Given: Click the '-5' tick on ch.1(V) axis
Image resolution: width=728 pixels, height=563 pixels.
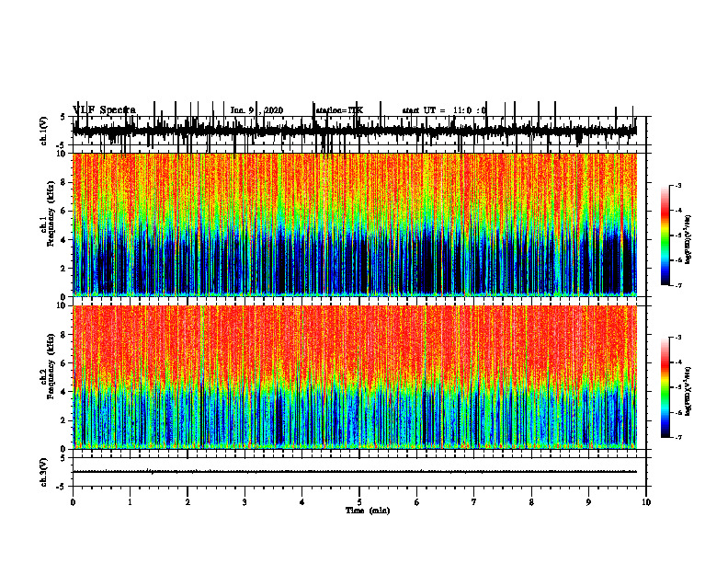Looking at the screenshot, I should point(62,145).
